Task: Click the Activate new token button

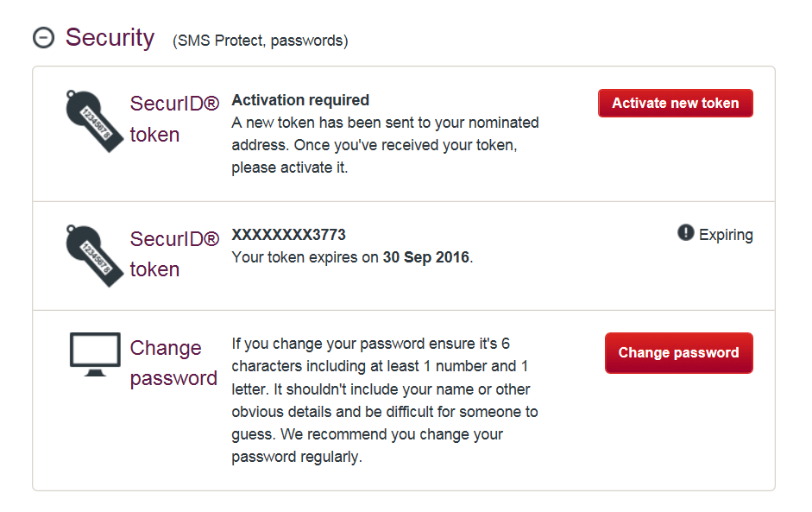Action: click(x=676, y=103)
